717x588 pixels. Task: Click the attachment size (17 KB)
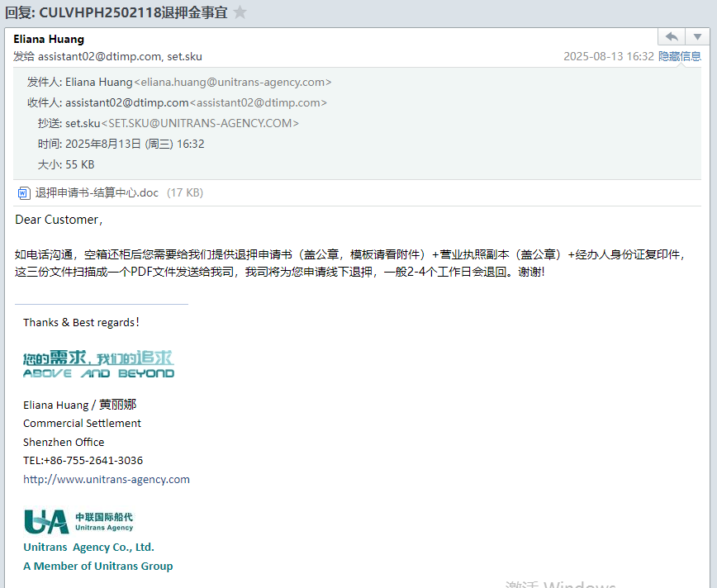(185, 192)
